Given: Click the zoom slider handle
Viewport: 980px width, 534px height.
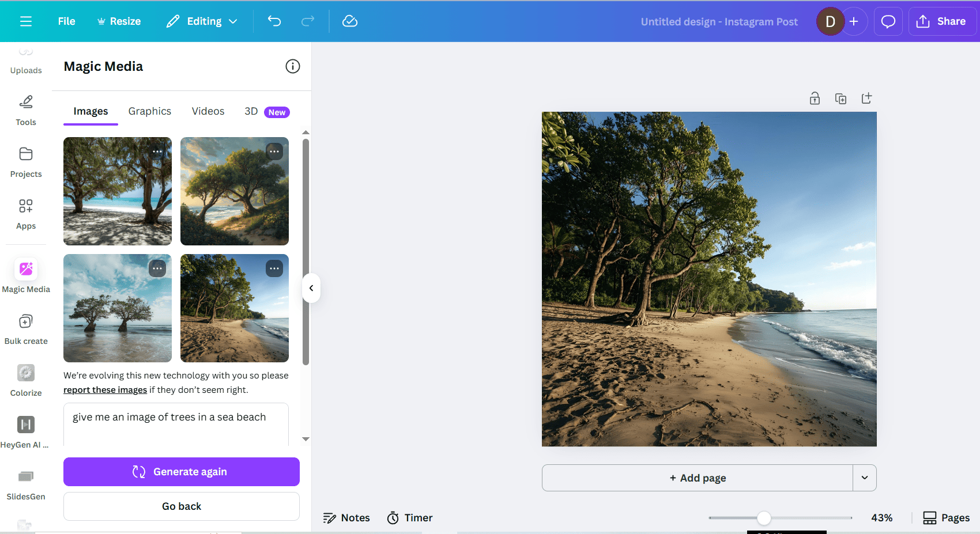Looking at the screenshot, I should click(764, 518).
